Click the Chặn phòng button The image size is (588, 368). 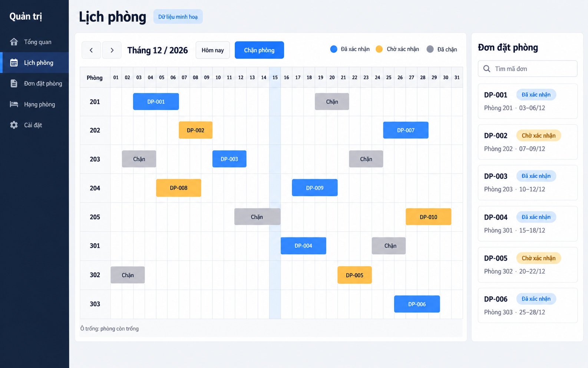[259, 50]
